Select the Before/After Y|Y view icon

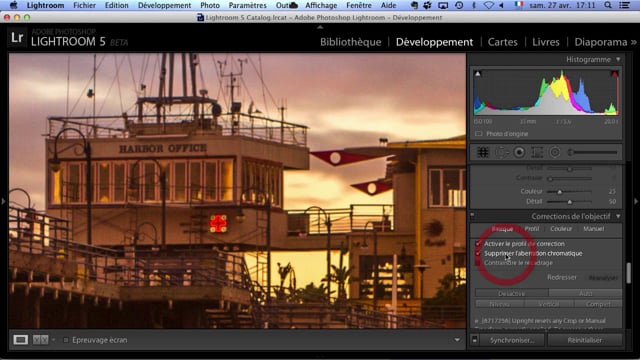(40, 340)
